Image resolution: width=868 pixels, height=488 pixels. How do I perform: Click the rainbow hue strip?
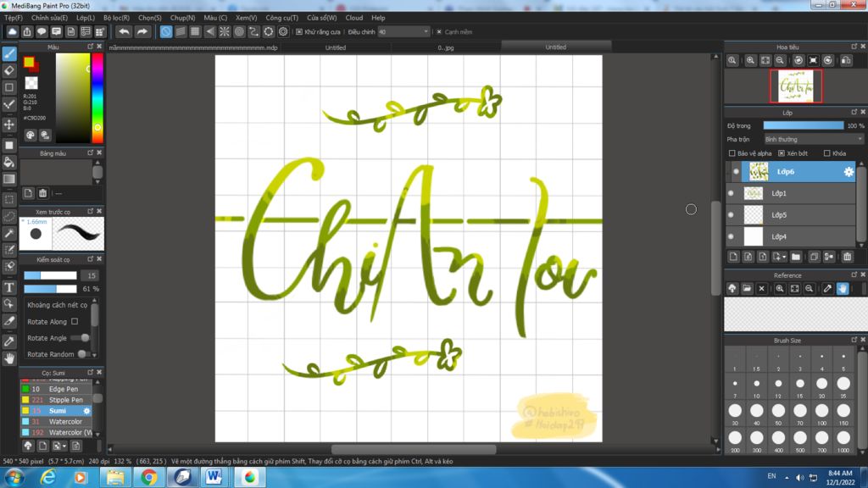tap(97, 98)
